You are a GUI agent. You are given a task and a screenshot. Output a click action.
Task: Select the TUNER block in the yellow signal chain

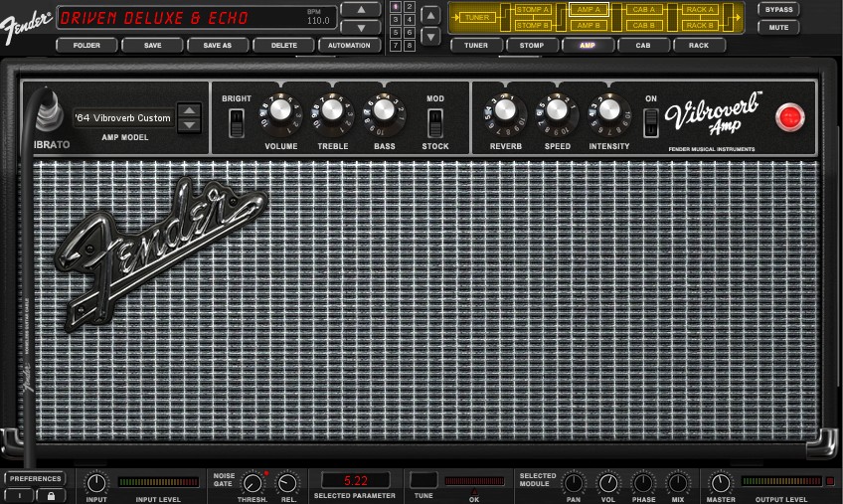pos(477,17)
